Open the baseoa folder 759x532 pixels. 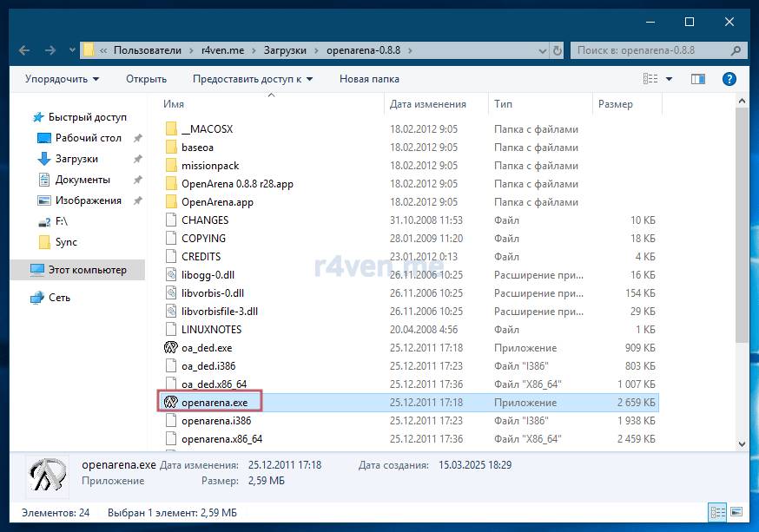click(197, 148)
